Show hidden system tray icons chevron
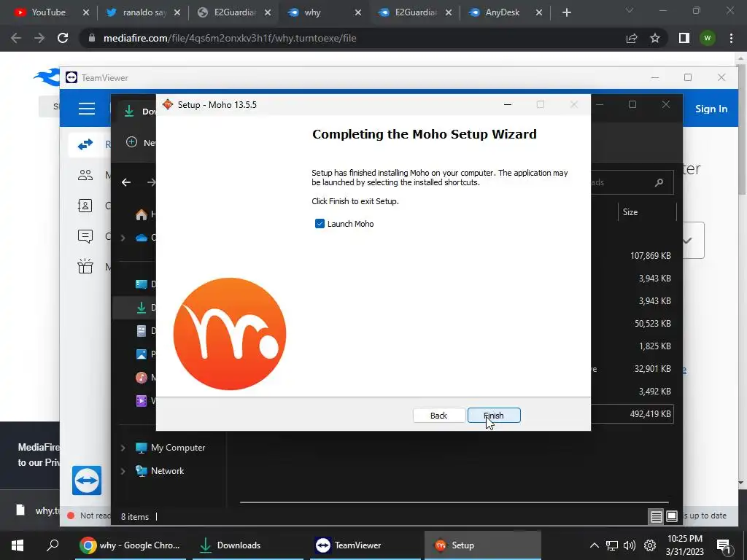Image resolution: width=747 pixels, height=560 pixels. (594, 545)
